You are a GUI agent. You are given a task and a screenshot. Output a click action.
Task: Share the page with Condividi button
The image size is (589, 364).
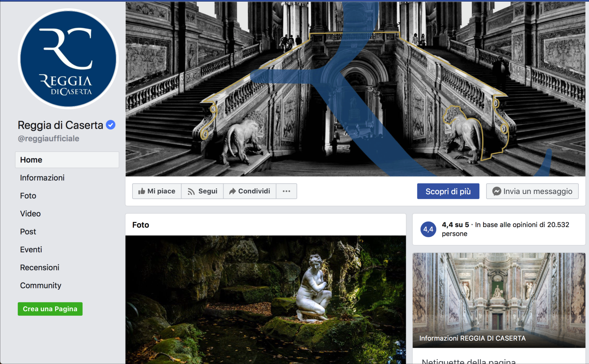point(250,191)
